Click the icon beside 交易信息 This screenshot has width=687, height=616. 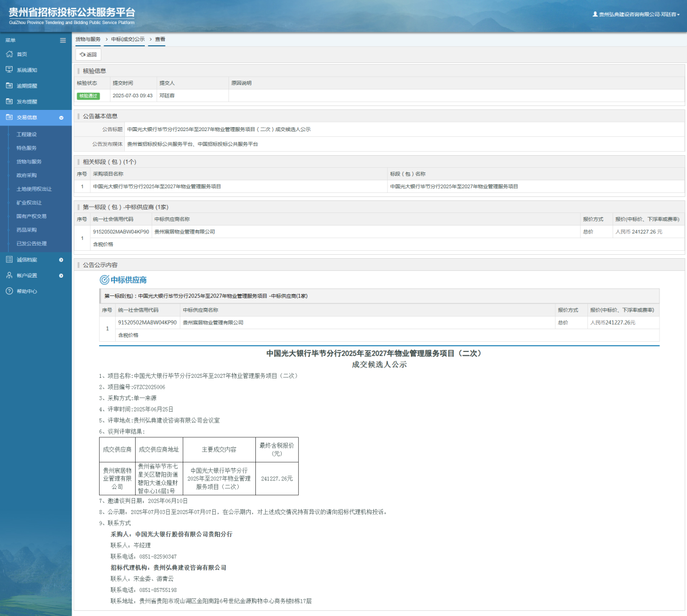pos(9,117)
